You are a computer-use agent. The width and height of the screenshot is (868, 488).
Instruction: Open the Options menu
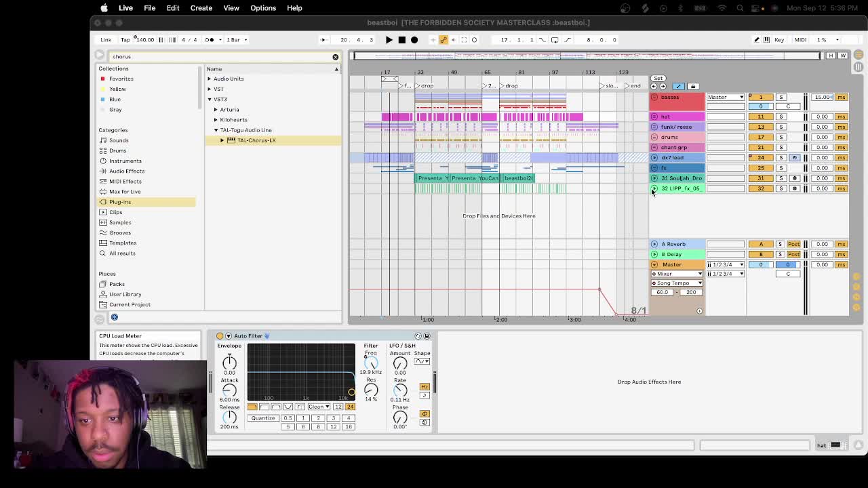pos(263,8)
